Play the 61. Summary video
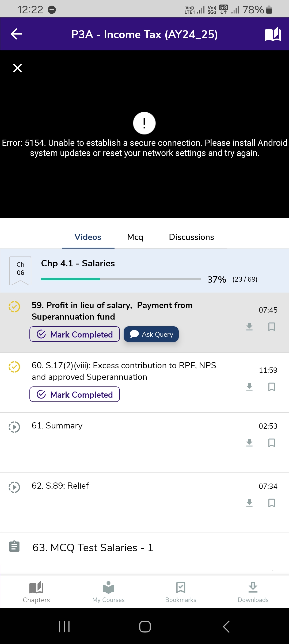The width and height of the screenshot is (289, 644). [57, 425]
